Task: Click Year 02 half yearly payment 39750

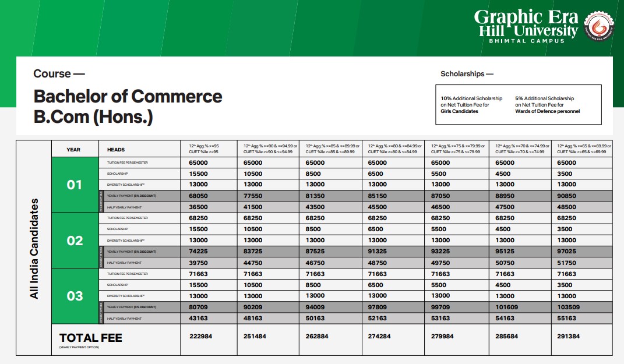Action: (200, 263)
